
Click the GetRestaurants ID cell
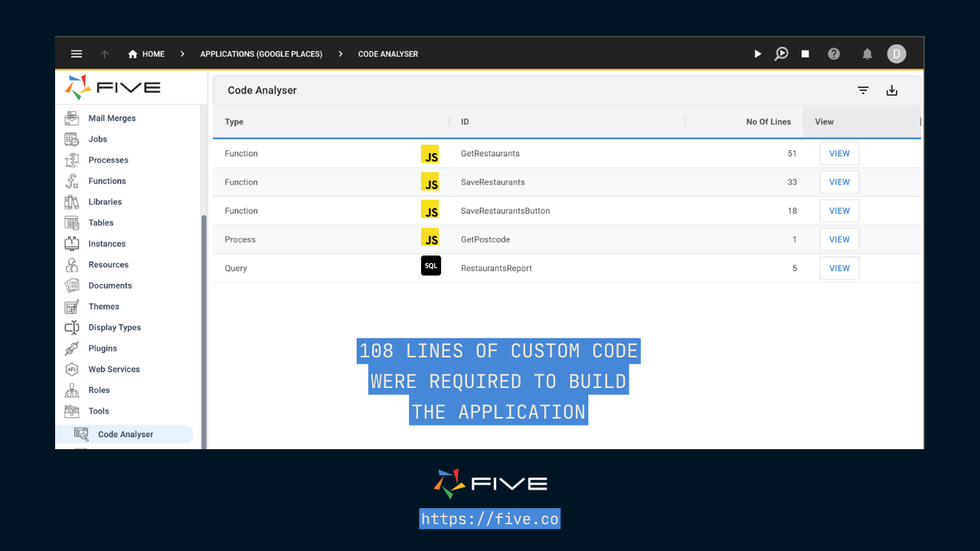[490, 154]
